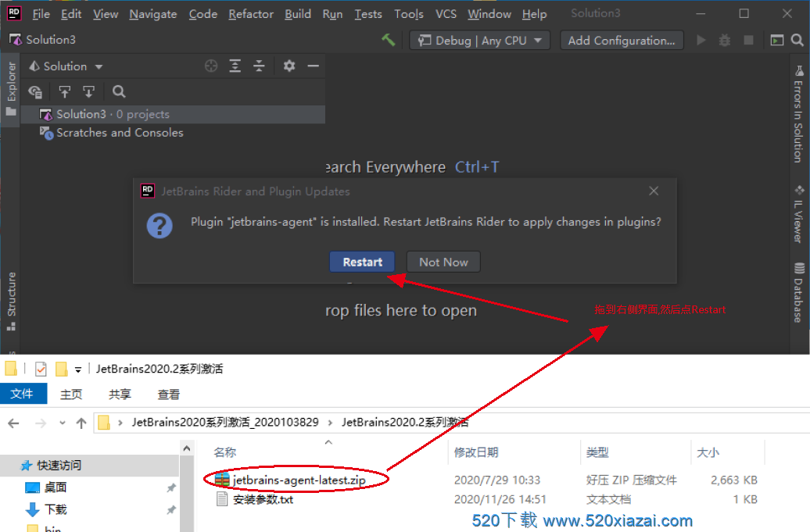
Task: Open the Build menu
Action: [x=298, y=14]
